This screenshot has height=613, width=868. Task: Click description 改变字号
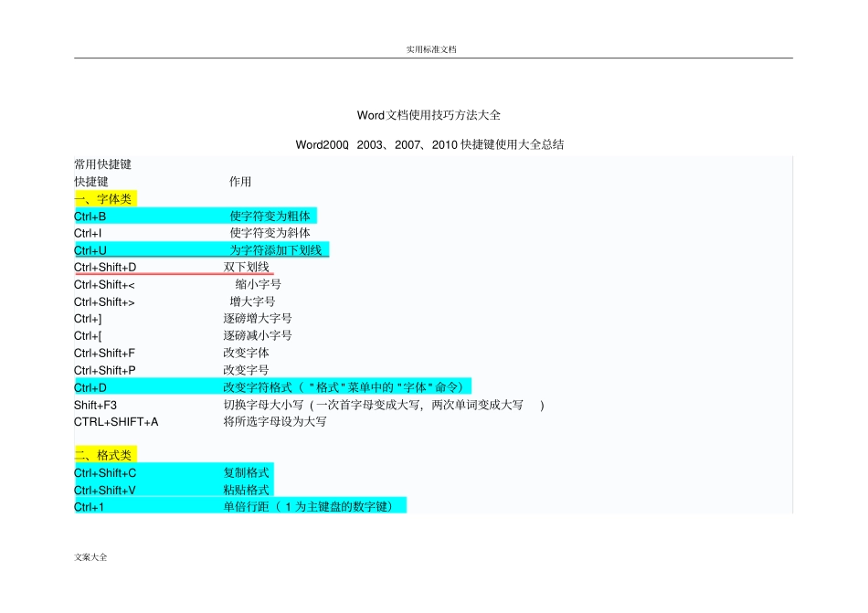[x=247, y=370]
